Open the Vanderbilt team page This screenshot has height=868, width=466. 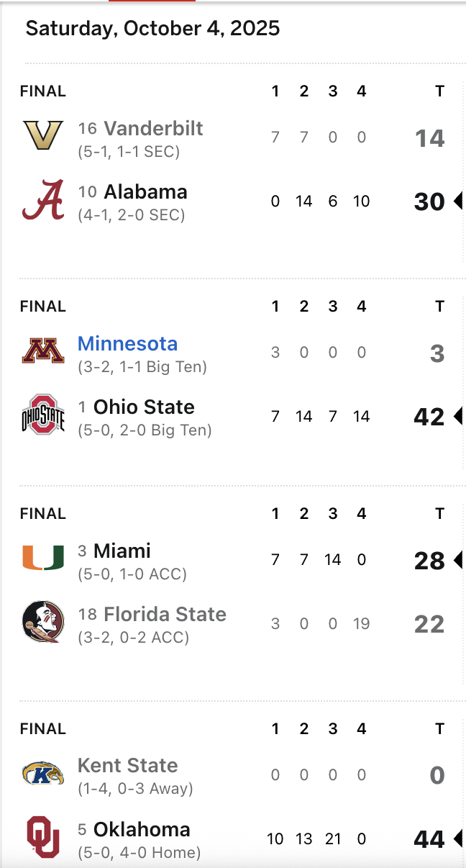point(153,129)
